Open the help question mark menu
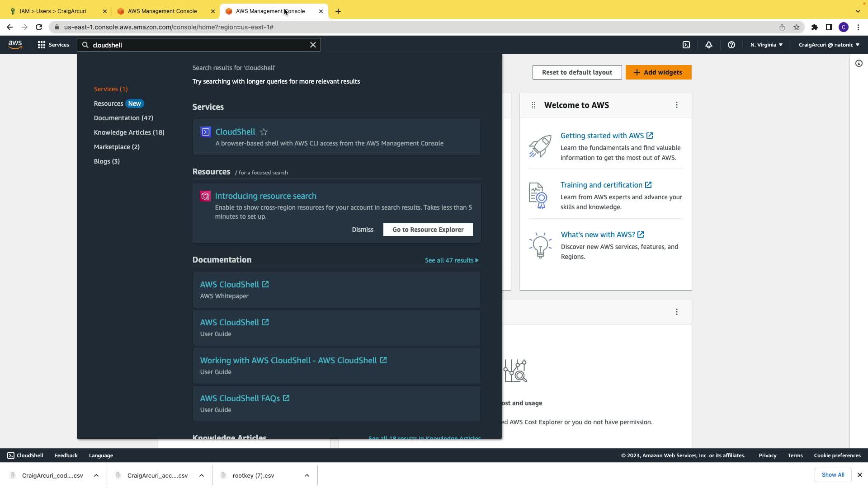 coord(731,45)
